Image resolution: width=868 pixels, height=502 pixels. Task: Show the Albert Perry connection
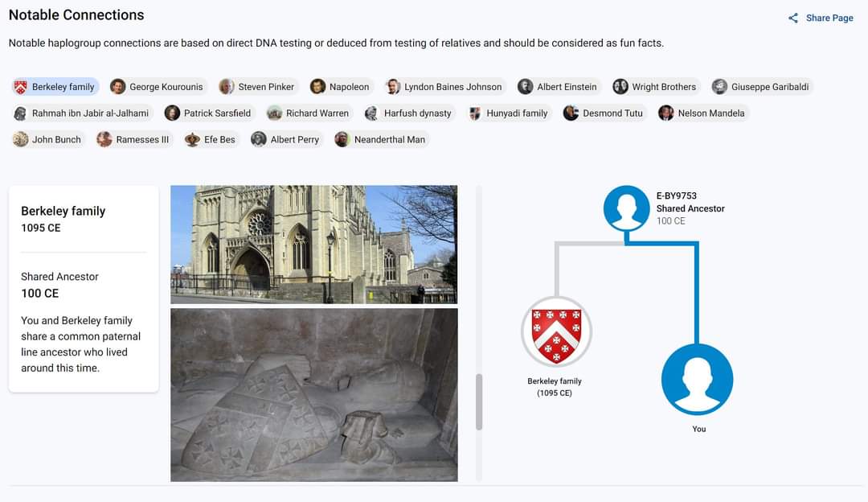click(286, 140)
